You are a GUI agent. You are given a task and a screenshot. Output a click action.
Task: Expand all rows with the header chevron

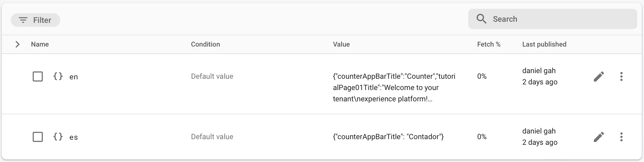coord(17,44)
